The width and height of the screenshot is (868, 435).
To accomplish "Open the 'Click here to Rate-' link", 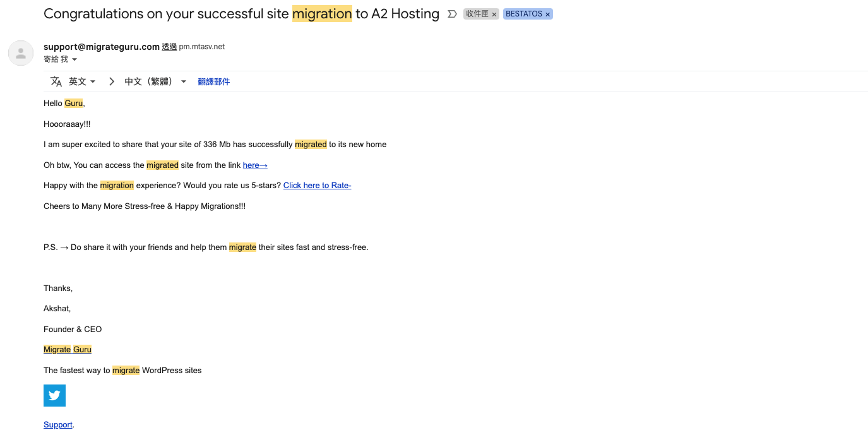I will click(x=317, y=185).
